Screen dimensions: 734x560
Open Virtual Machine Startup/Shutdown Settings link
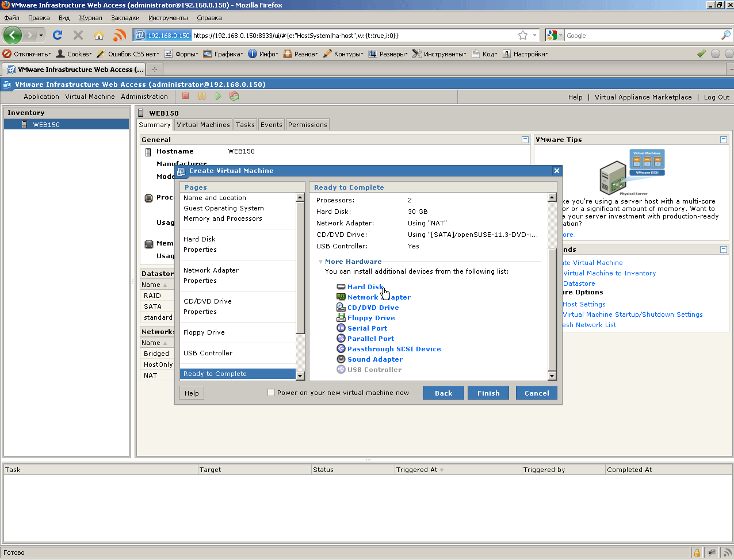tap(633, 314)
